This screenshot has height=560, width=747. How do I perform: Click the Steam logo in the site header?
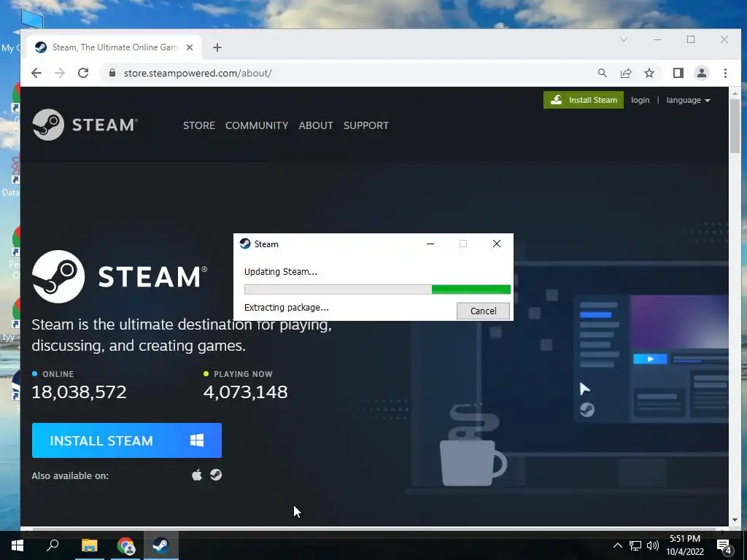85,125
